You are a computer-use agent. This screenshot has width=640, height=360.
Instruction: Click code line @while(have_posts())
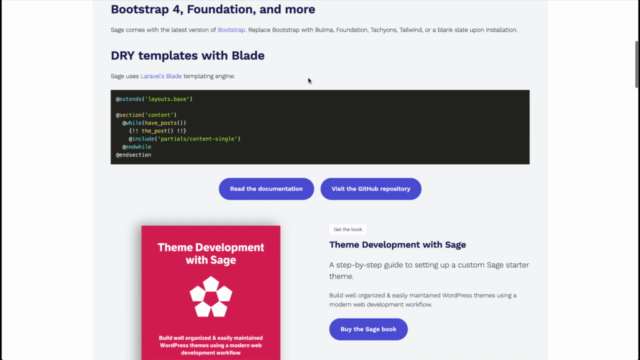pos(154,123)
